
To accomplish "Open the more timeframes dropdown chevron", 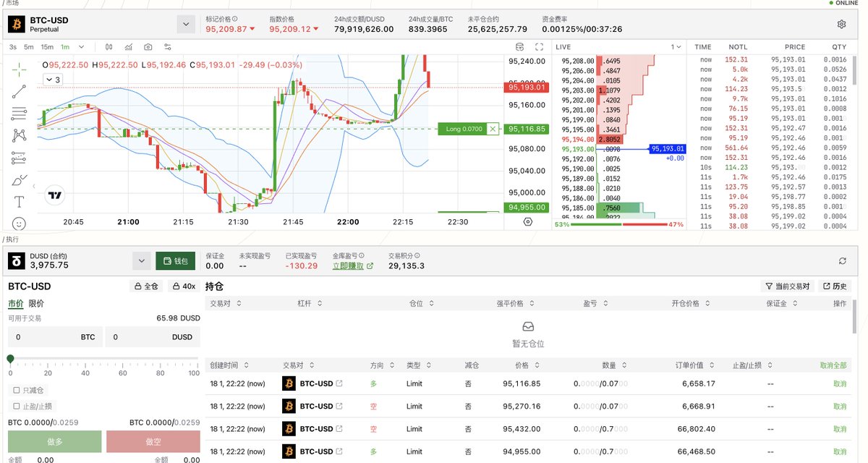I will (x=81, y=47).
